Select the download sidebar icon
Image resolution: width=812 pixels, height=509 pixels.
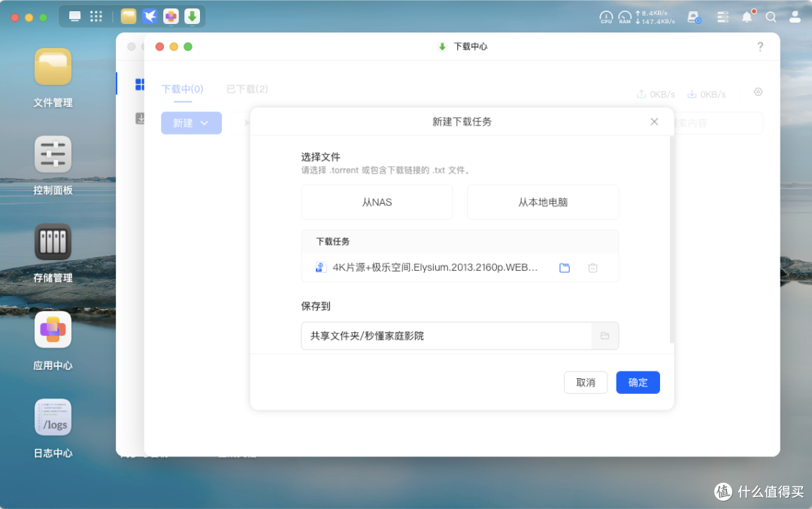(140, 119)
